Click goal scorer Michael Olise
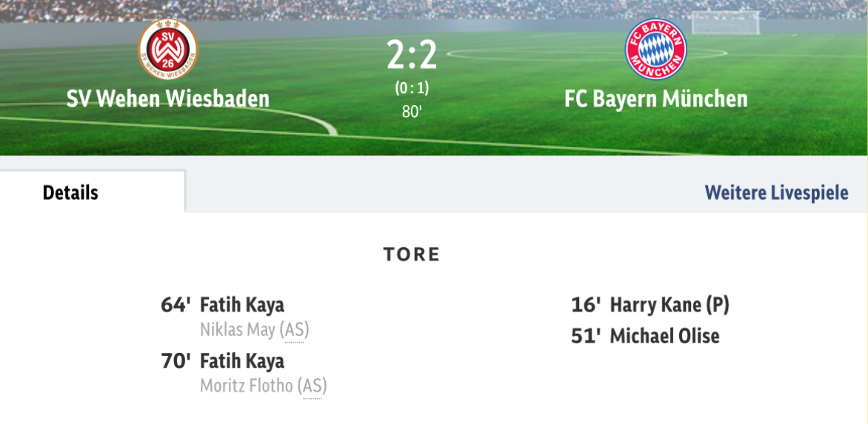Viewport: 868px width, 424px height. [664, 336]
